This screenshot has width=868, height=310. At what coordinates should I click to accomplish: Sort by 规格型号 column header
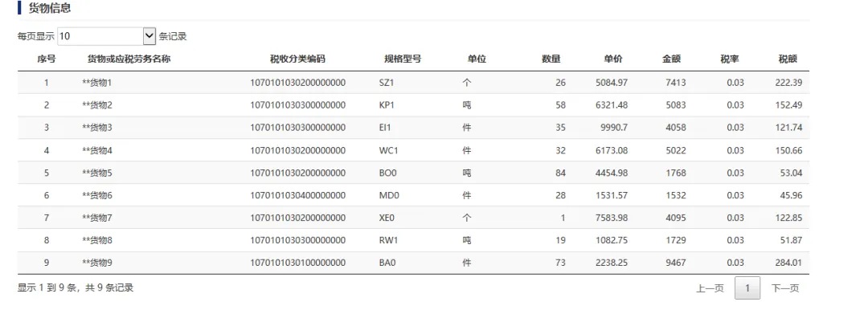(403, 59)
